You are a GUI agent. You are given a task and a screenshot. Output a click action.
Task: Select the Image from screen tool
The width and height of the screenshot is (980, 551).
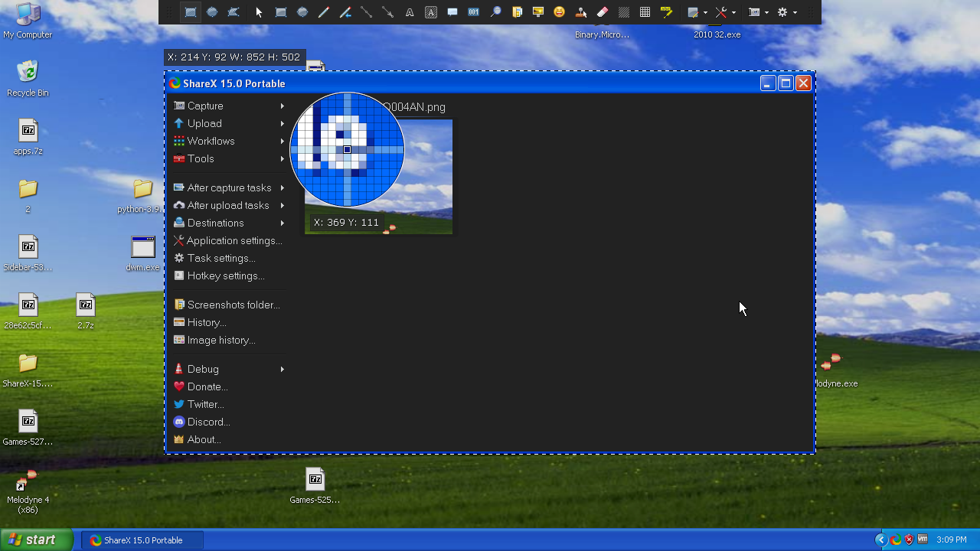point(538,12)
